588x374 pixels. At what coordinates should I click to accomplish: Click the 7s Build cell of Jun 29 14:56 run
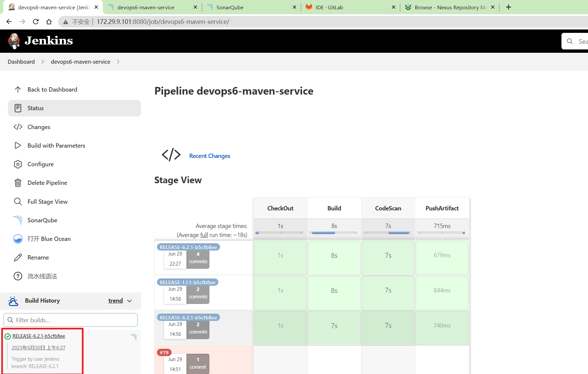[x=334, y=328]
